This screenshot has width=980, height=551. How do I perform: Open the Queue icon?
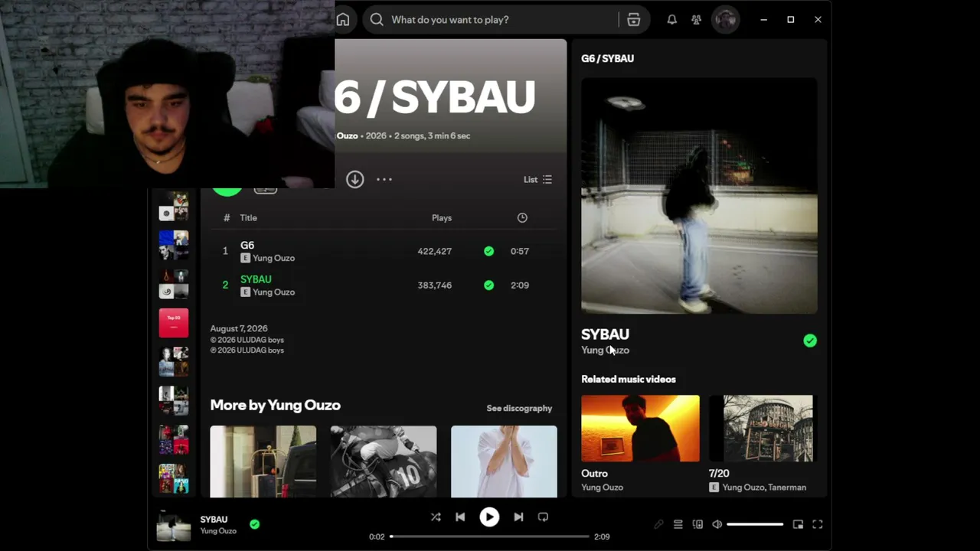coord(678,524)
